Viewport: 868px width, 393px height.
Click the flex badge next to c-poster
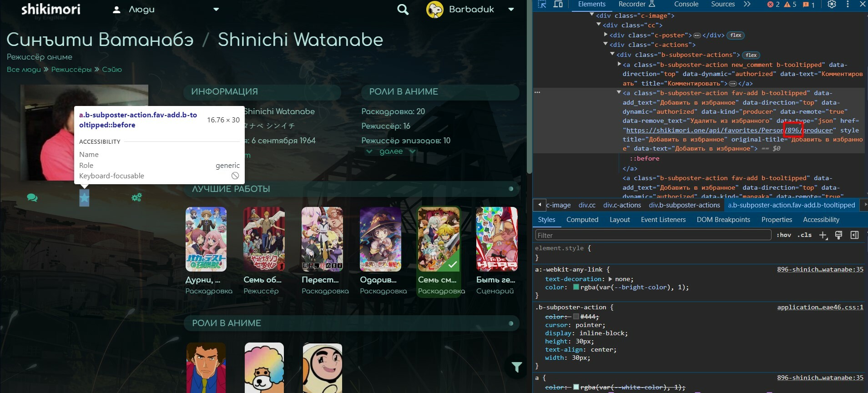click(x=736, y=35)
